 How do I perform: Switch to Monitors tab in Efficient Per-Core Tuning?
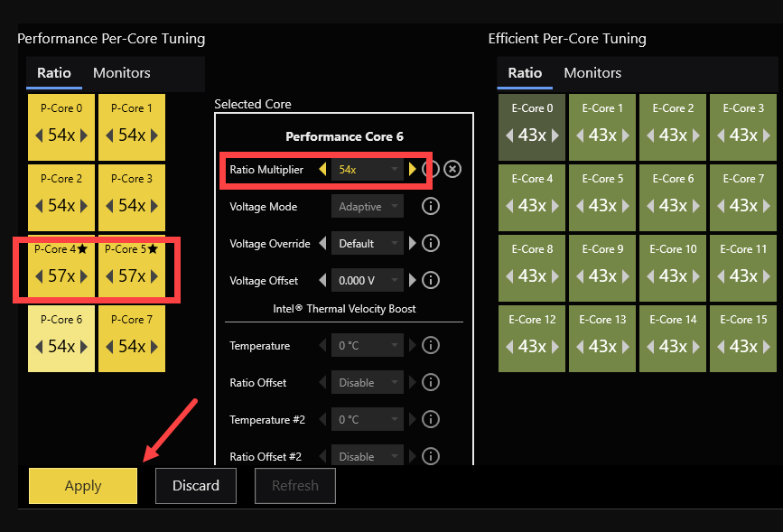click(592, 73)
